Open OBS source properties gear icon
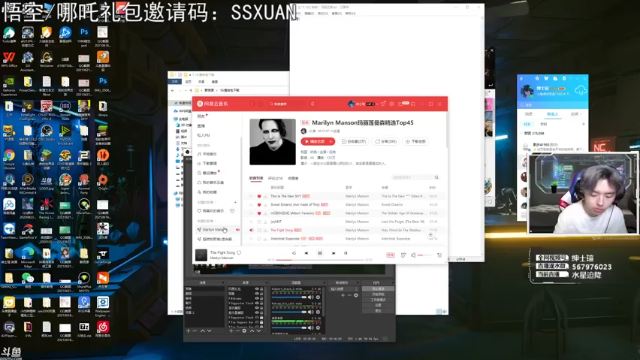This screenshot has width=640, height=360. pyautogui.click(x=244, y=331)
